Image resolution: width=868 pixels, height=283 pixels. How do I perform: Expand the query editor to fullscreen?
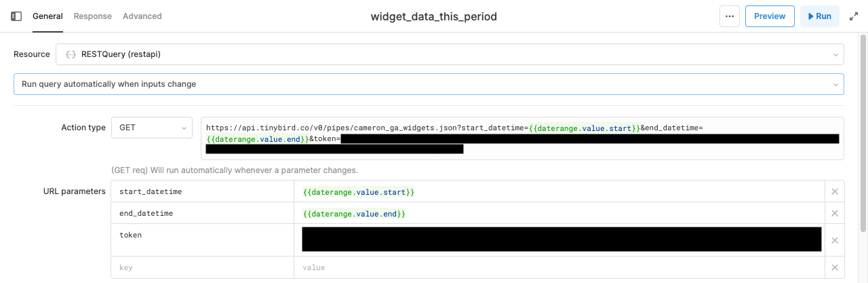[x=854, y=16]
